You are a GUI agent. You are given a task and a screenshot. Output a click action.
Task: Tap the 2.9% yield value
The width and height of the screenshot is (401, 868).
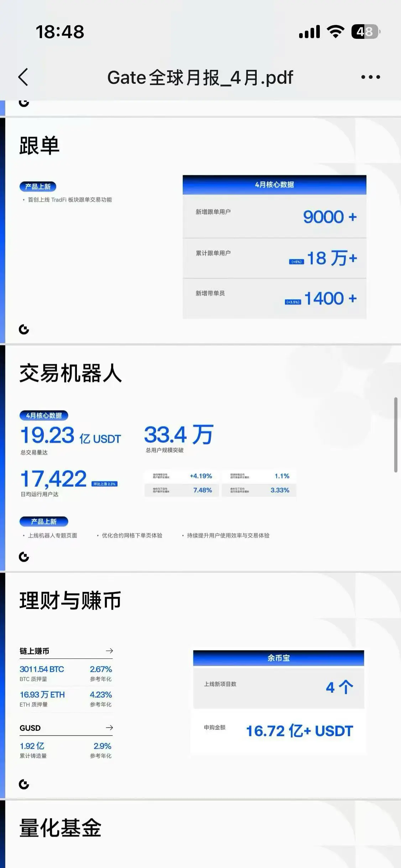coord(102,746)
